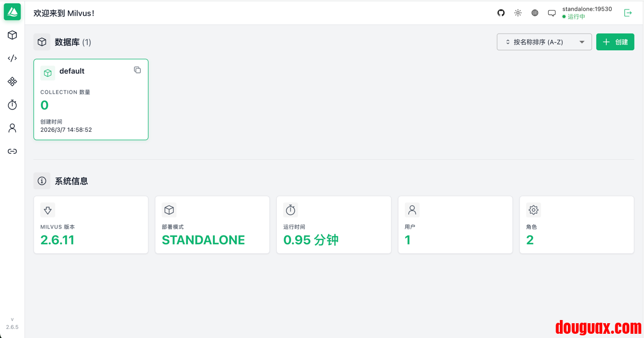Click the green 创建 create button

(x=615, y=42)
